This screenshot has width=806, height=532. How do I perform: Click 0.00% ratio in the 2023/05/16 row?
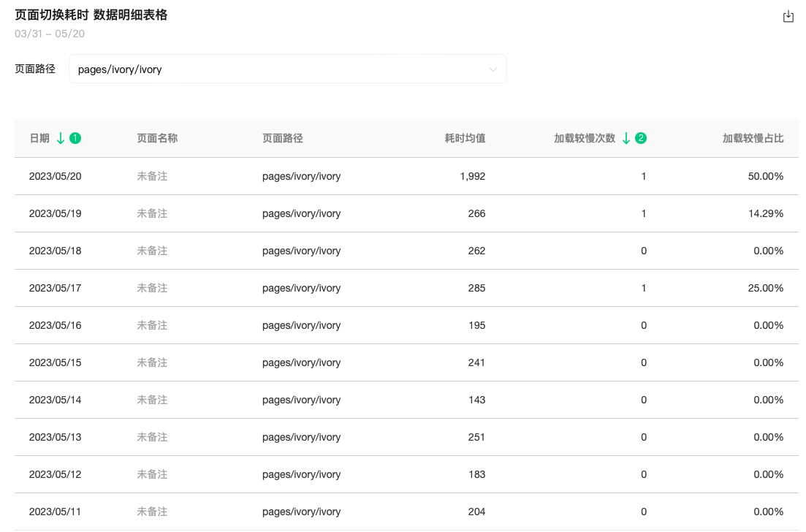(769, 325)
